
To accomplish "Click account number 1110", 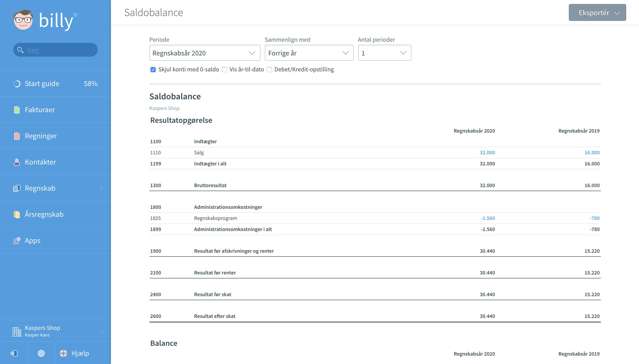I will [x=155, y=153].
